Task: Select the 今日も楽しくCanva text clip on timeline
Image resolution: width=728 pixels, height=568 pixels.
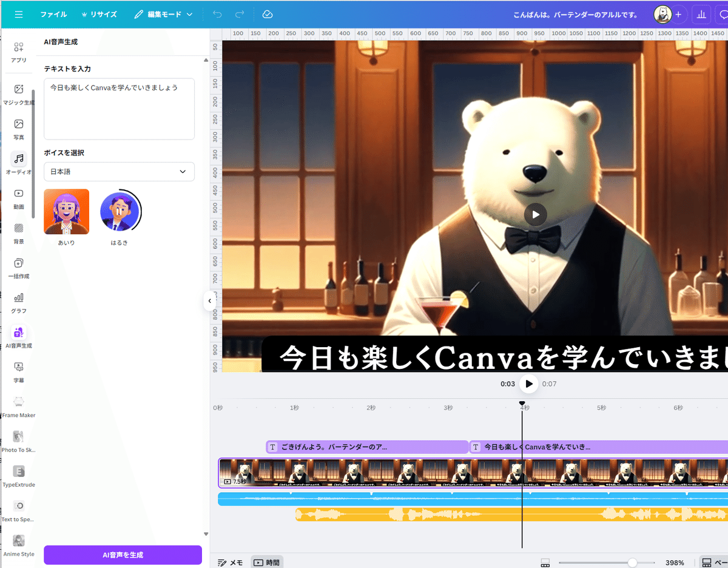Action: (x=599, y=447)
